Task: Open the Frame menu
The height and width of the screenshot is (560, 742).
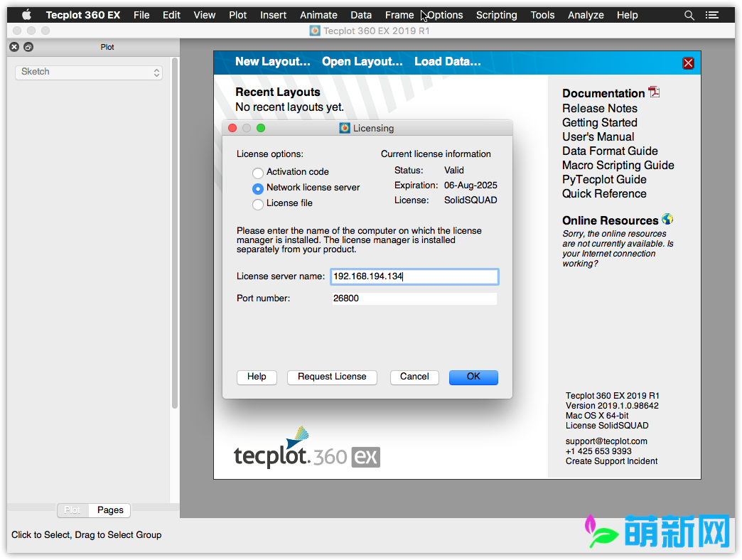Action: click(x=399, y=15)
